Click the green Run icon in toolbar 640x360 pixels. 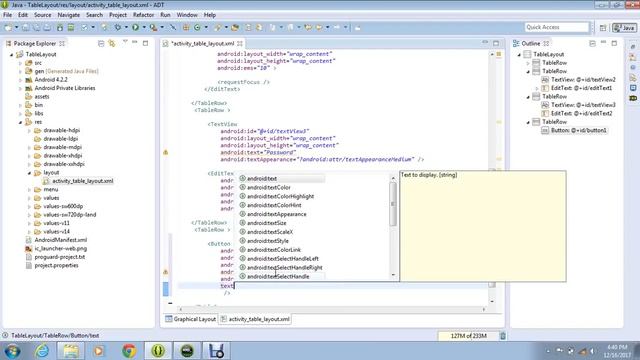point(135,27)
